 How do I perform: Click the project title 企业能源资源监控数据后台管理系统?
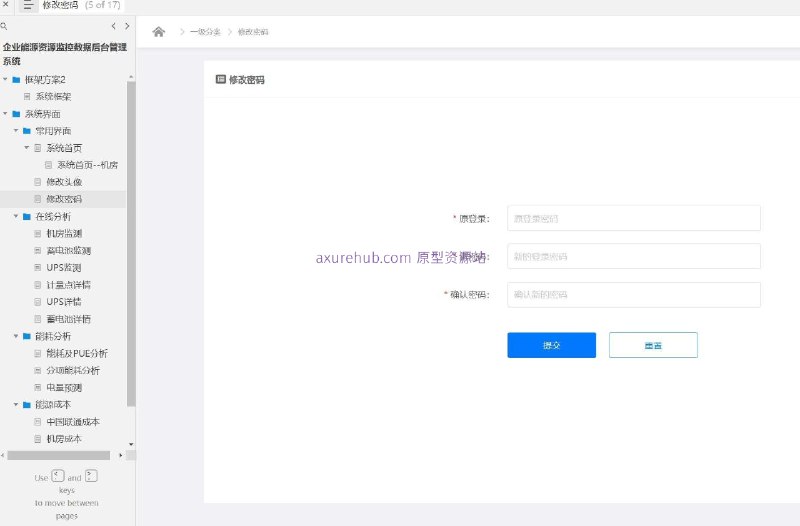pos(65,54)
